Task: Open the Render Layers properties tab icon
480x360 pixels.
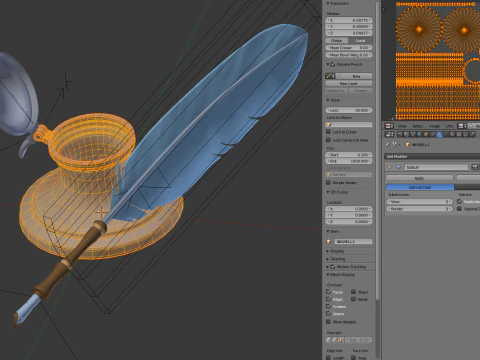Action: click(406, 134)
